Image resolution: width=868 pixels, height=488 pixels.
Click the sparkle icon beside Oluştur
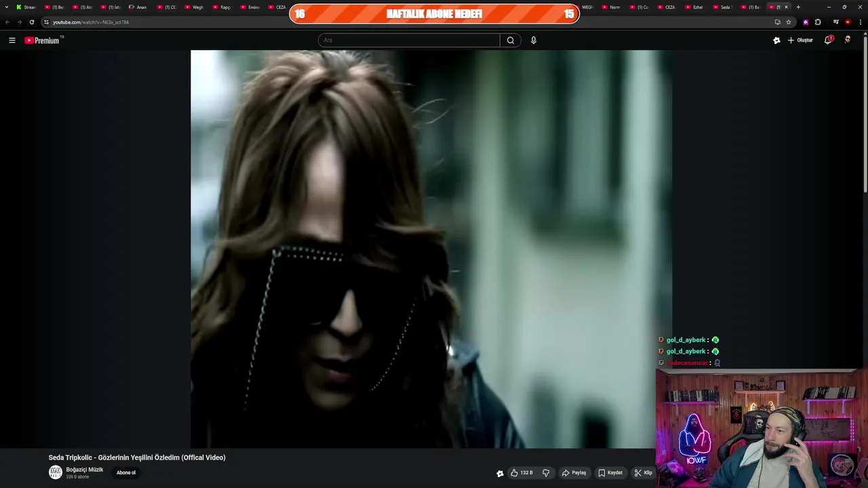click(x=776, y=40)
